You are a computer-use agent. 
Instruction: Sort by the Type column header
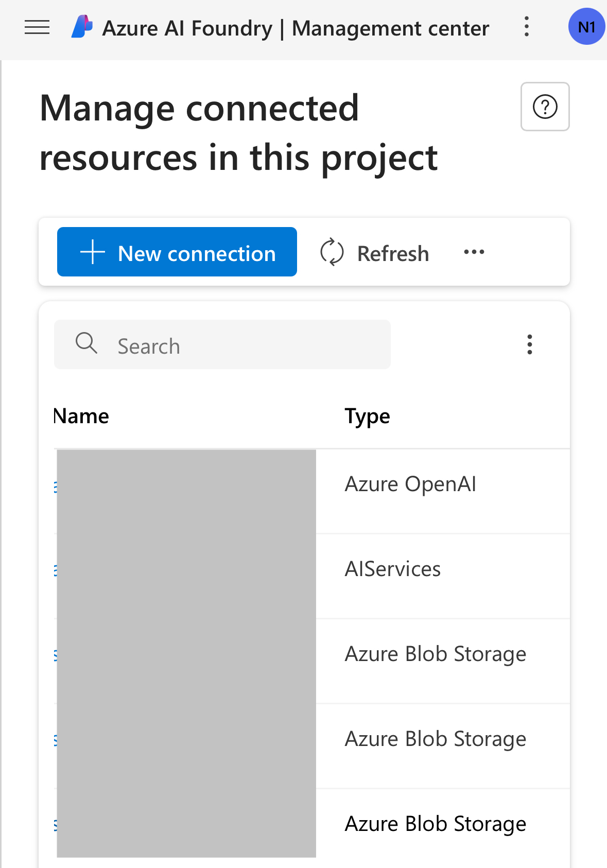pos(367,416)
